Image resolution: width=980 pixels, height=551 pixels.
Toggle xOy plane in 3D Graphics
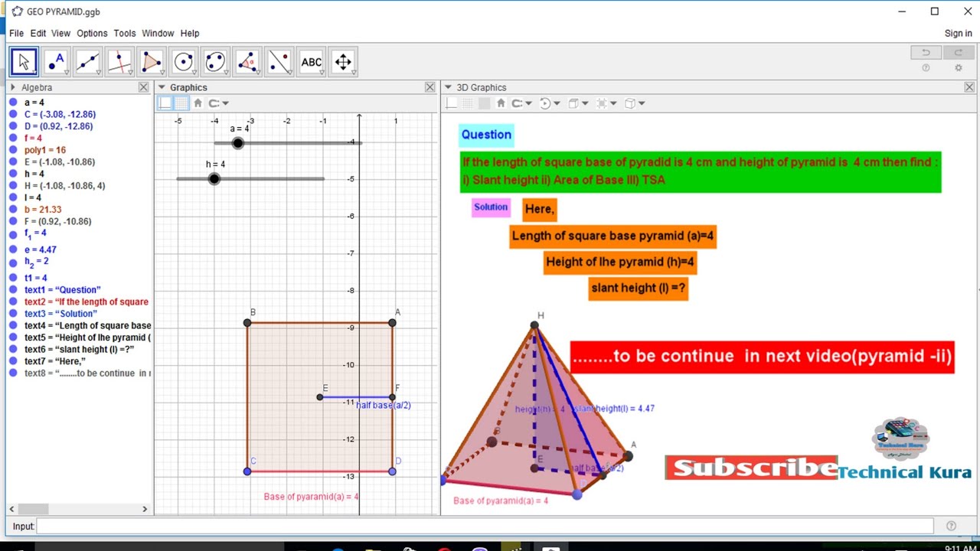pos(484,103)
